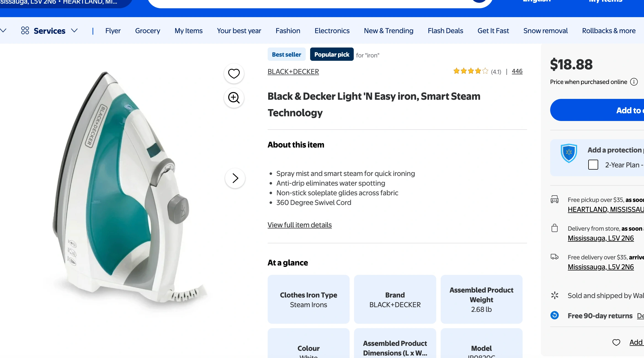Click the HEARTLAND, MISSISSAUGA pickup store link
The image size is (644, 358).
(x=606, y=209)
